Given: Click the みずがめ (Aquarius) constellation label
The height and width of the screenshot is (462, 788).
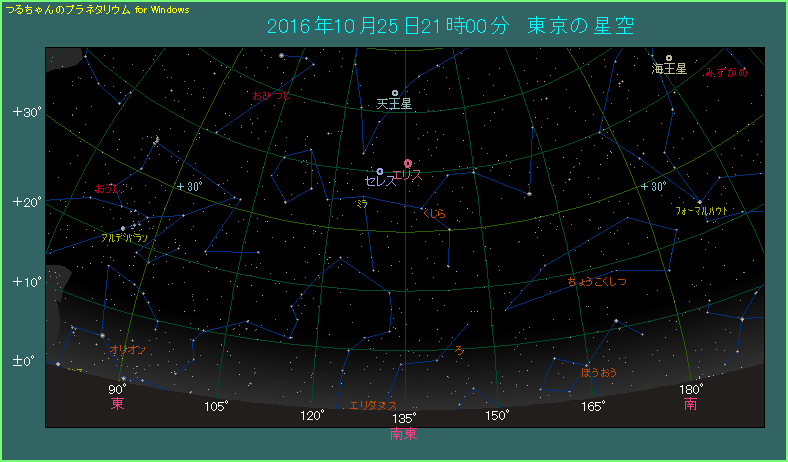Looking at the screenshot, I should (x=725, y=72).
